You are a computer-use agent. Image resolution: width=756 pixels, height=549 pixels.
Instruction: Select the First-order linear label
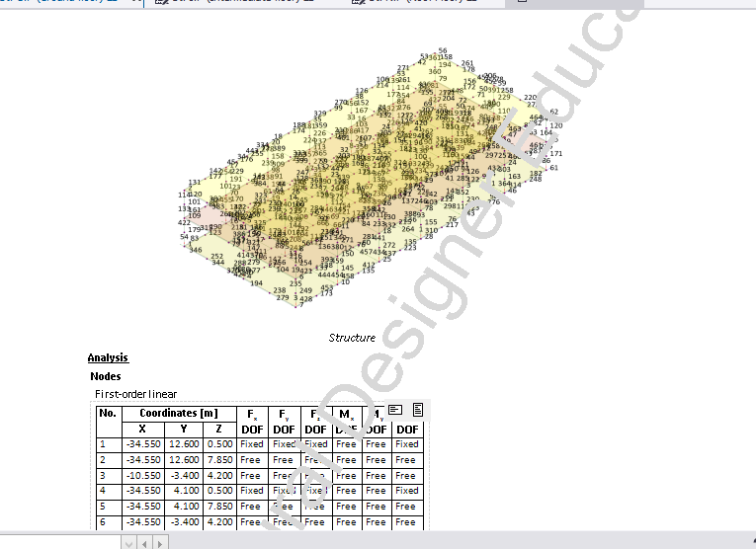pyautogui.click(x=135, y=394)
